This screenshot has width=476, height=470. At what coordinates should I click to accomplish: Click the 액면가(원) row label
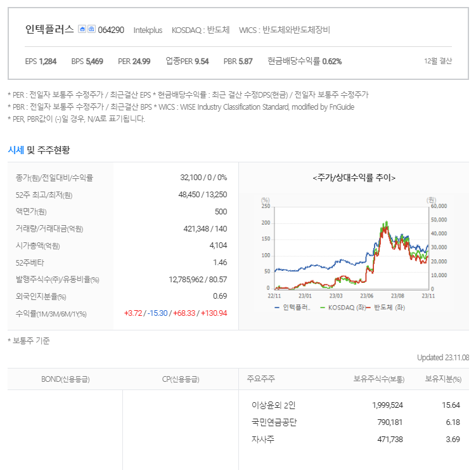tap(31, 212)
